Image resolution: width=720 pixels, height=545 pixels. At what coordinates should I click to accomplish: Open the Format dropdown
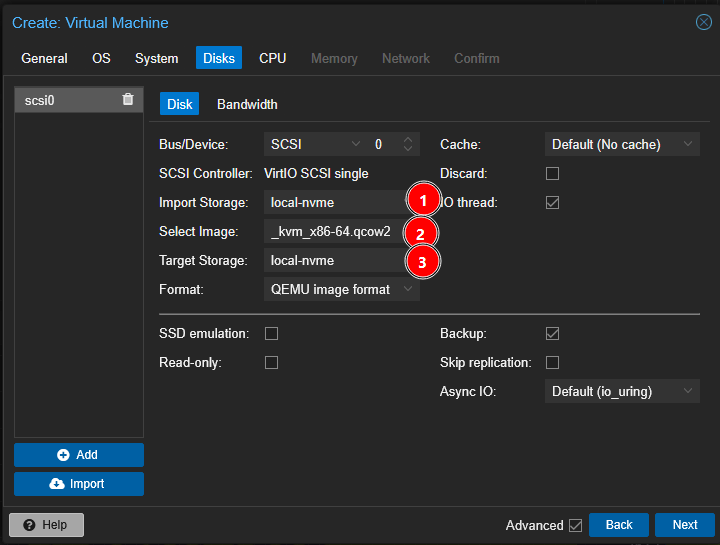point(341,290)
